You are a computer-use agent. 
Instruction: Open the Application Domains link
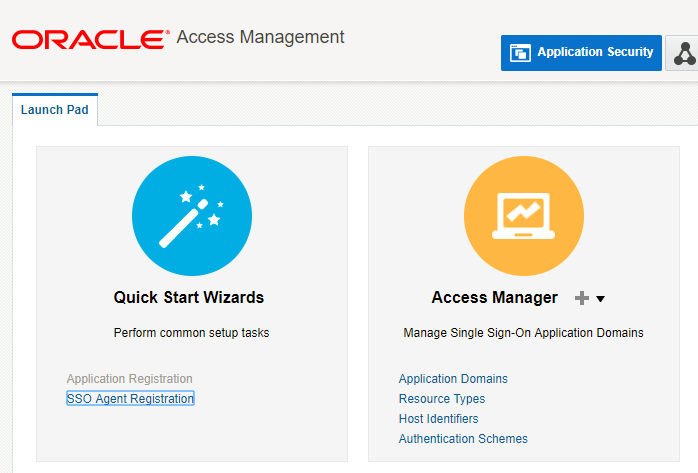tap(453, 379)
